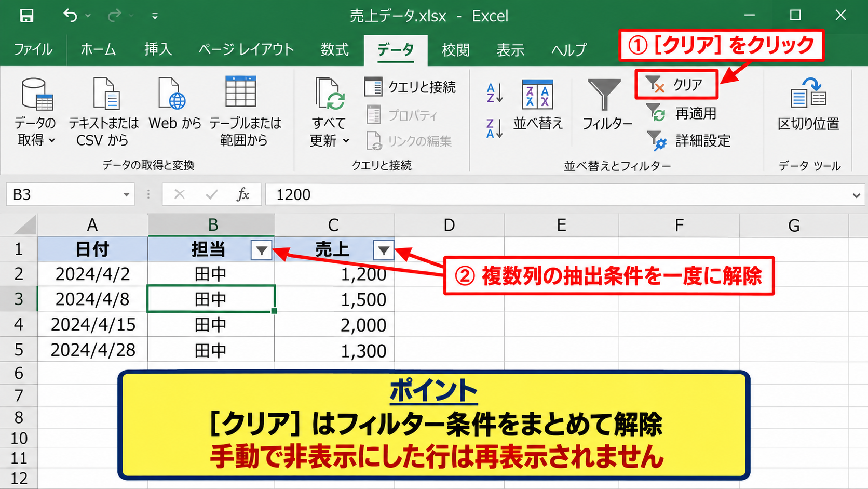The image size is (868, 489).
Task: Click the insert function fx button
Action: 242,194
